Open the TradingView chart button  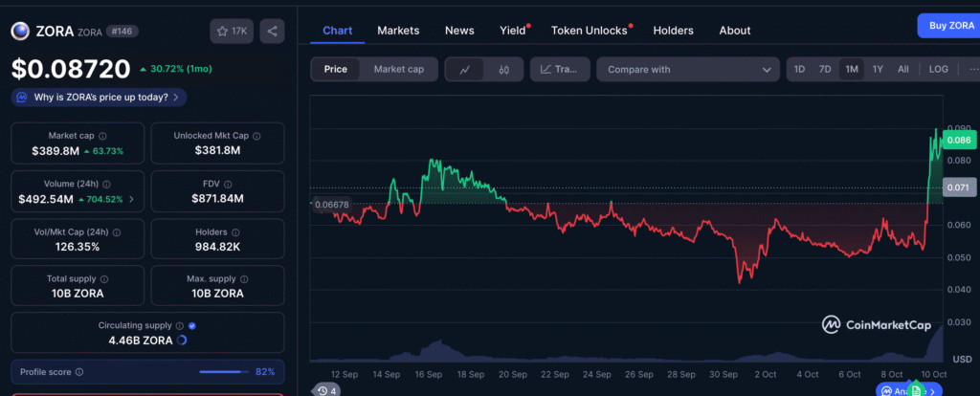[x=559, y=70]
